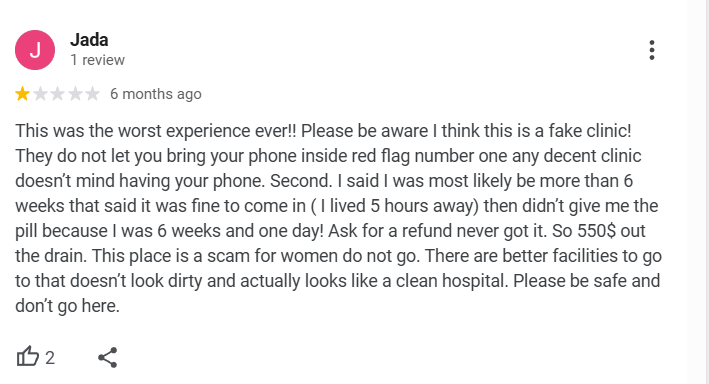Click the third gray rating star
This screenshot has height=384, width=709.
click(57, 94)
